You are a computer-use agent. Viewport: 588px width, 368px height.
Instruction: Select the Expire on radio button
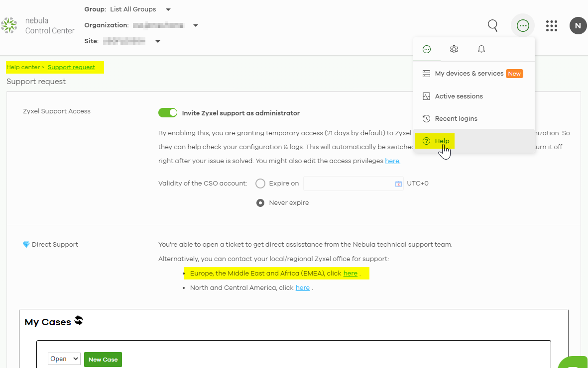tap(260, 183)
